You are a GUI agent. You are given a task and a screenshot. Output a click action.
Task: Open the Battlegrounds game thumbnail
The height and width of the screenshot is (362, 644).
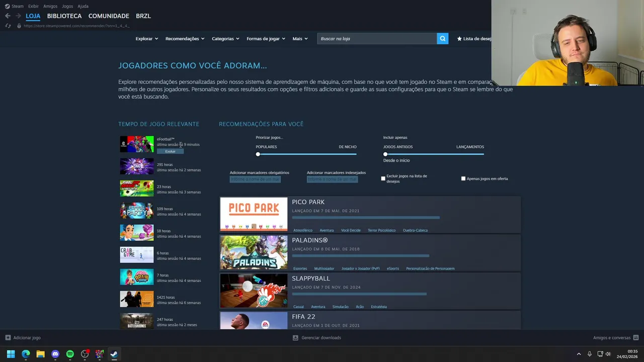tap(137, 321)
